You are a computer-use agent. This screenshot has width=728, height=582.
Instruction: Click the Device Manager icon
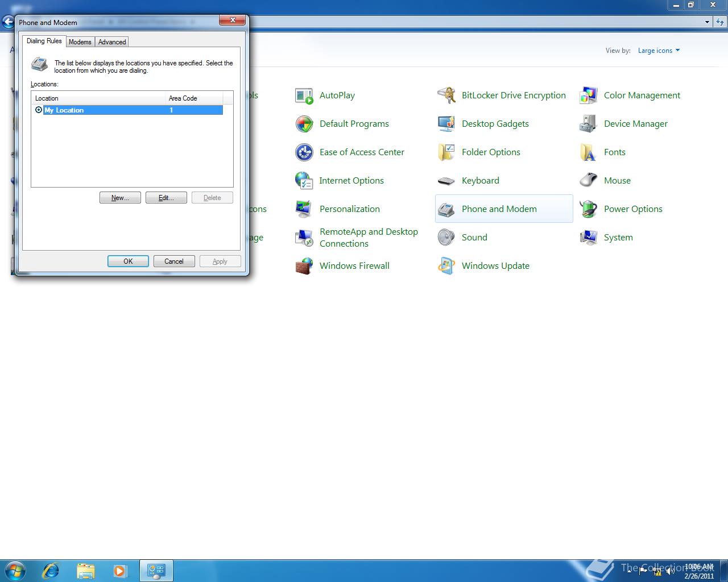click(x=589, y=124)
